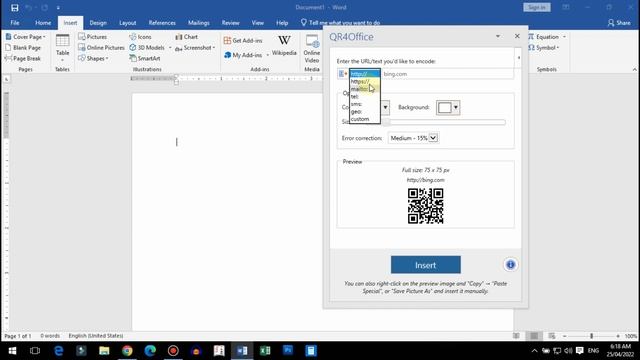Switch to the Mailings tab

[x=199, y=23]
